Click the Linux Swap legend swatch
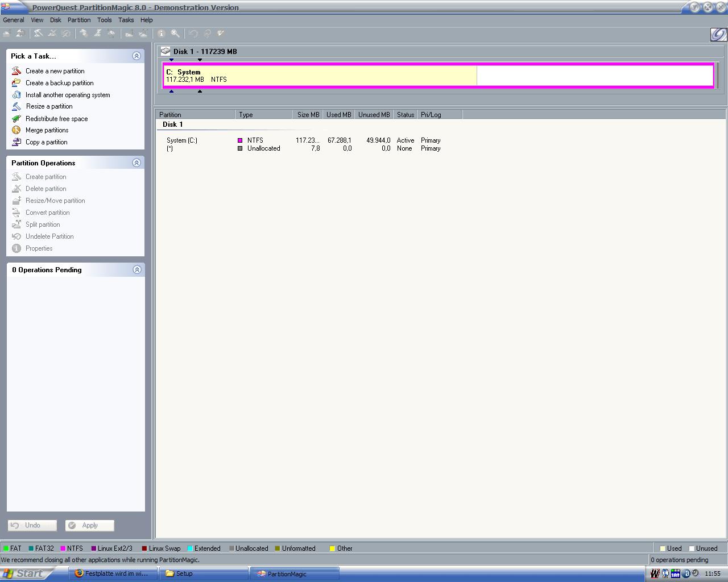The width and height of the screenshot is (728, 582). (144, 548)
